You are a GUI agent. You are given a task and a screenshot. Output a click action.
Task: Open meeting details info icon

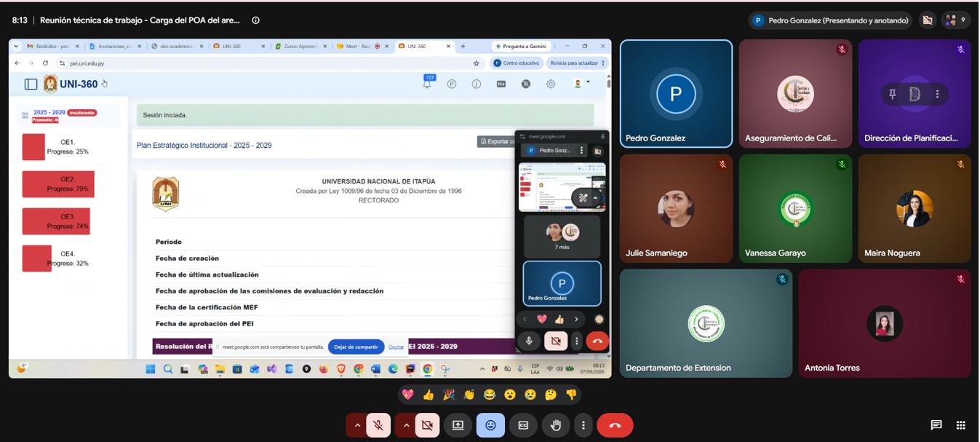255,20
